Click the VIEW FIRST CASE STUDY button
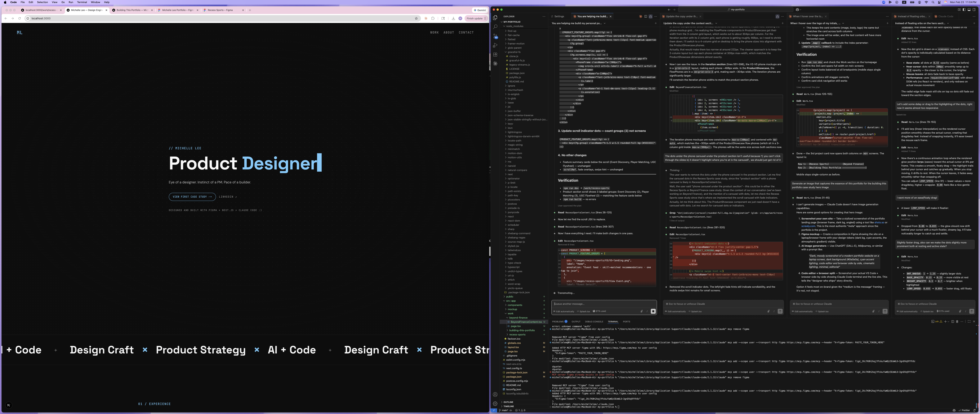This screenshot has width=980, height=414. point(192,197)
